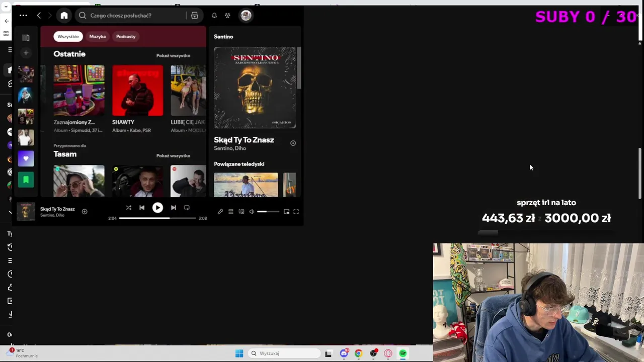Click the Wyszukaj taskbar search box
The width and height of the screenshot is (644, 362).
tap(285, 353)
